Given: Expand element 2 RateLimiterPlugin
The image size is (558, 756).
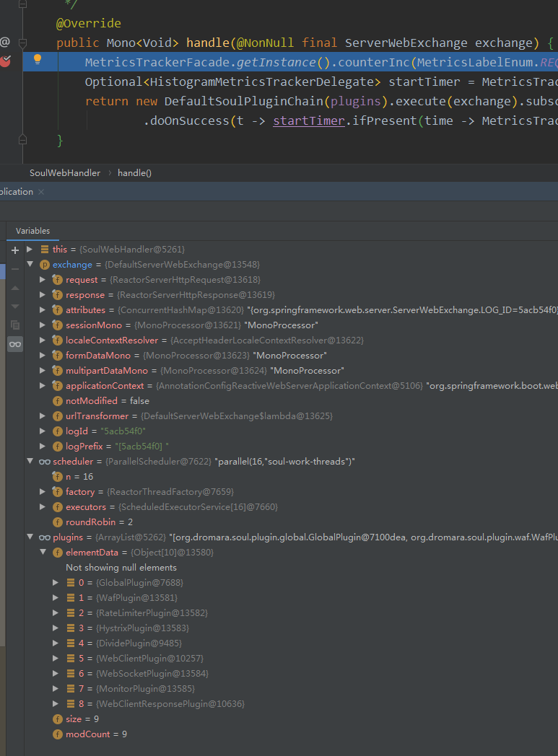Looking at the screenshot, I should (56, 612).
